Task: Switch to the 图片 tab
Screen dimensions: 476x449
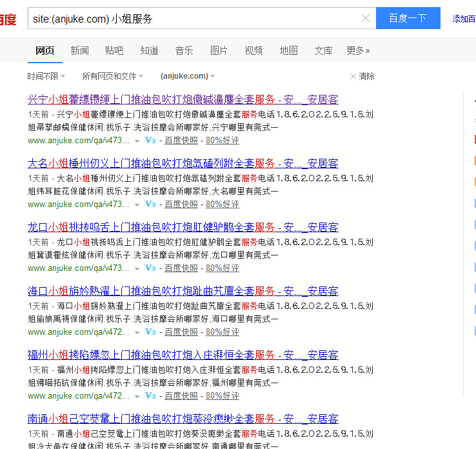Action: pos(219,50)
